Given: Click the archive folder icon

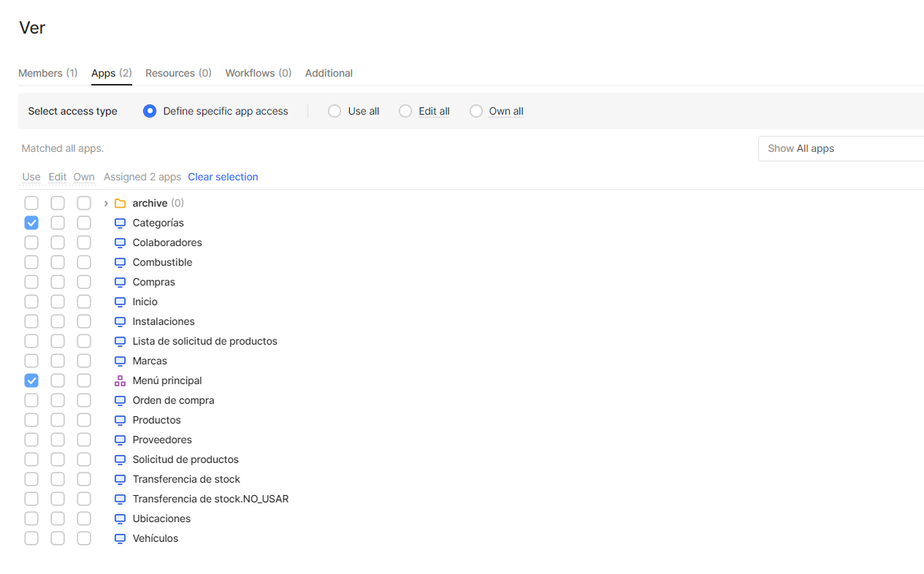Looking at the screenshot, I should click(121, 203).
